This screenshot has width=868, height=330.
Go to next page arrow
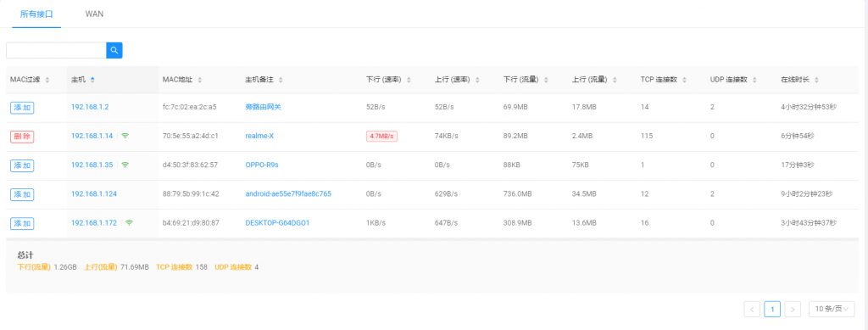(x=793, y=309)
